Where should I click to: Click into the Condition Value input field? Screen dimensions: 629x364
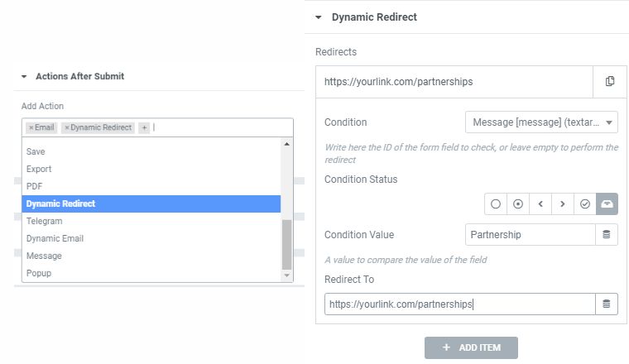(x=530, y=235)
